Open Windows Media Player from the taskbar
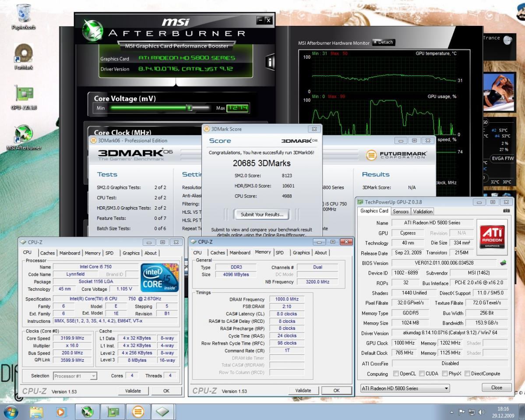Screen dimensions: 525x420 coord(60,412)
